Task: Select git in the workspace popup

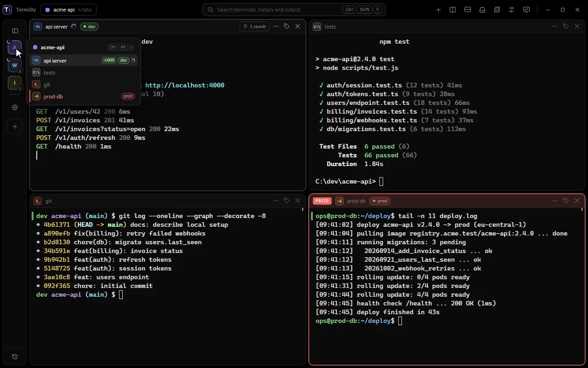Action: pyautogui.click(x=84, y=85)
